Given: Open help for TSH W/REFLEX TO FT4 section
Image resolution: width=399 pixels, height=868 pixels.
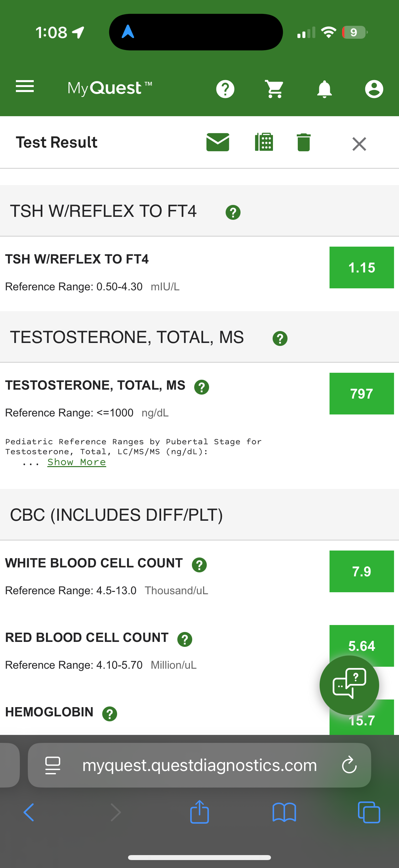Looking at the screenshot, I should [233, 212].
